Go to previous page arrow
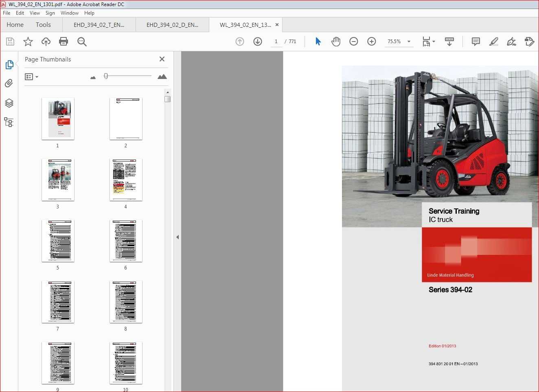 [x=240, y=42]
